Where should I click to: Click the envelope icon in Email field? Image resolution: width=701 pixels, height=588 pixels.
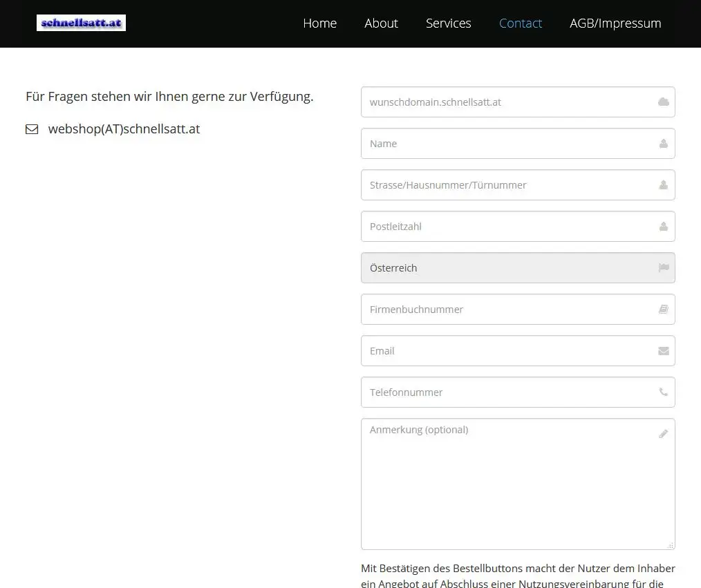(664, 351)
